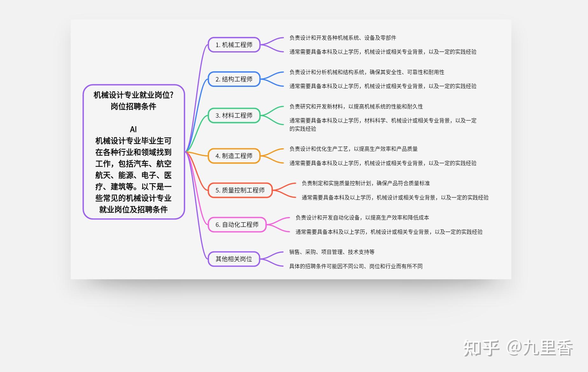Click the requirements text under 机械工程师
Screen dimensions: 588x372
tap(383, 52)
